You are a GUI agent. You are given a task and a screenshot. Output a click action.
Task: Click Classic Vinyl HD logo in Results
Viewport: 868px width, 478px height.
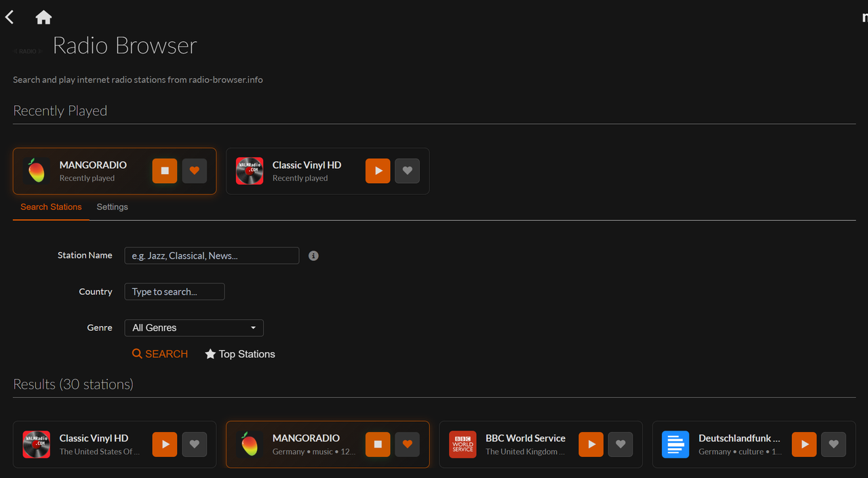(x=37, y=444)
